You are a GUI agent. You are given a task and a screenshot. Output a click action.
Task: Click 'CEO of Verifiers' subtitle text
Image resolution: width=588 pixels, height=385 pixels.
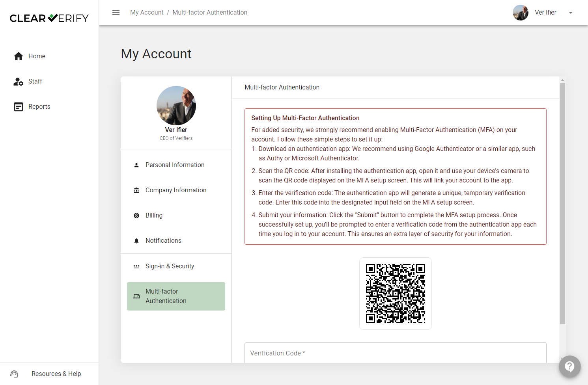(176, 138)
